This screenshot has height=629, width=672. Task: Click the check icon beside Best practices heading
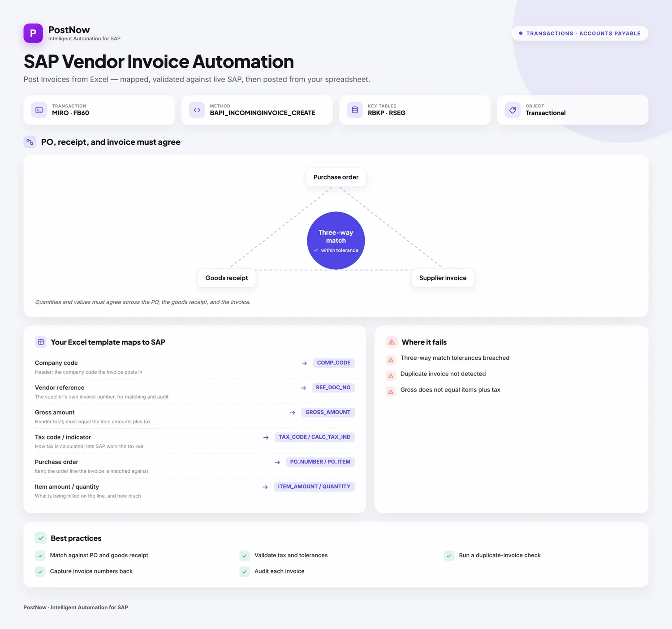[x=41, y=538]
